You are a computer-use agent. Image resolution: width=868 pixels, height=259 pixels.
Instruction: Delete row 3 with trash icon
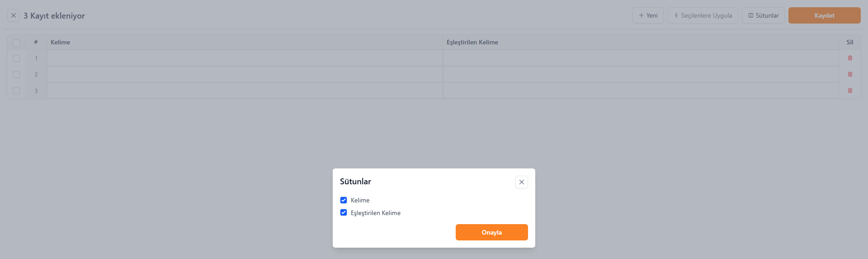point(850,91)
